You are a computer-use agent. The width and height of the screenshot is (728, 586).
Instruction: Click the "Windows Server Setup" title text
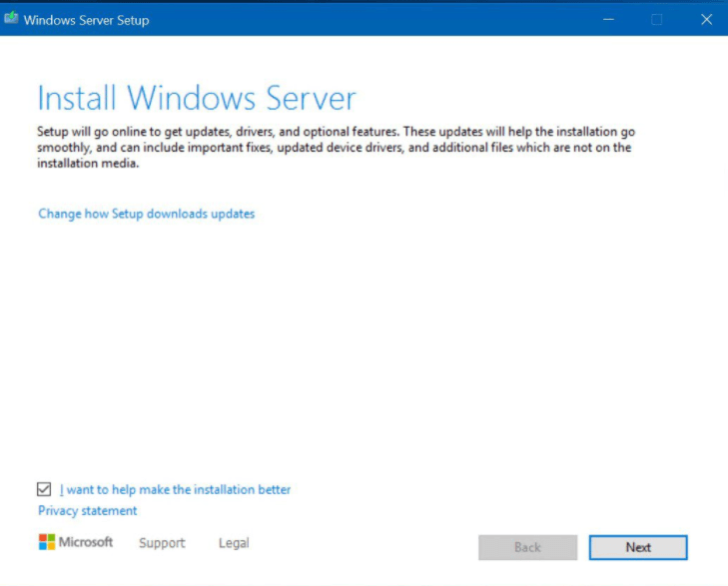(x=86, y=19)
